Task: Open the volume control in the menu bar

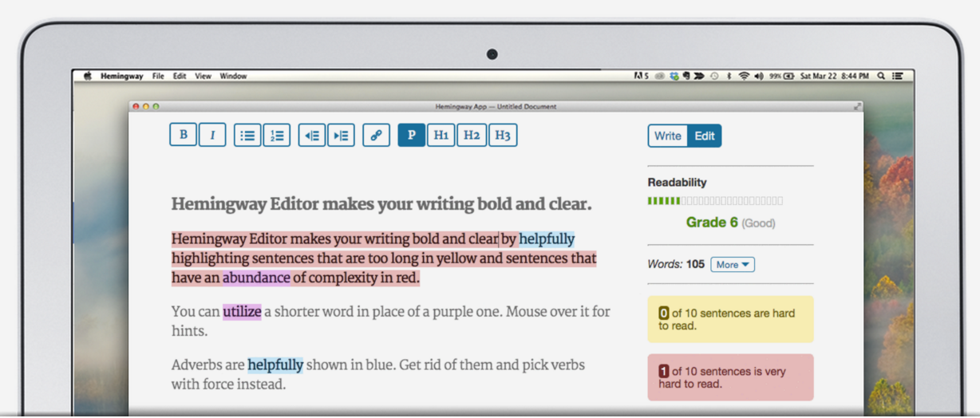Action: pos(759,76)
